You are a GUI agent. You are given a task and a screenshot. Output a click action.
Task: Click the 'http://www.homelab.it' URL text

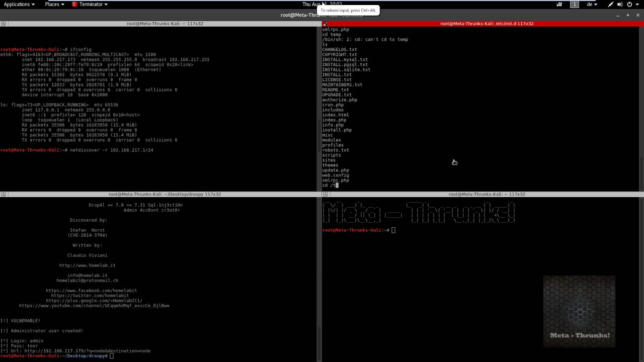point(87,265)
